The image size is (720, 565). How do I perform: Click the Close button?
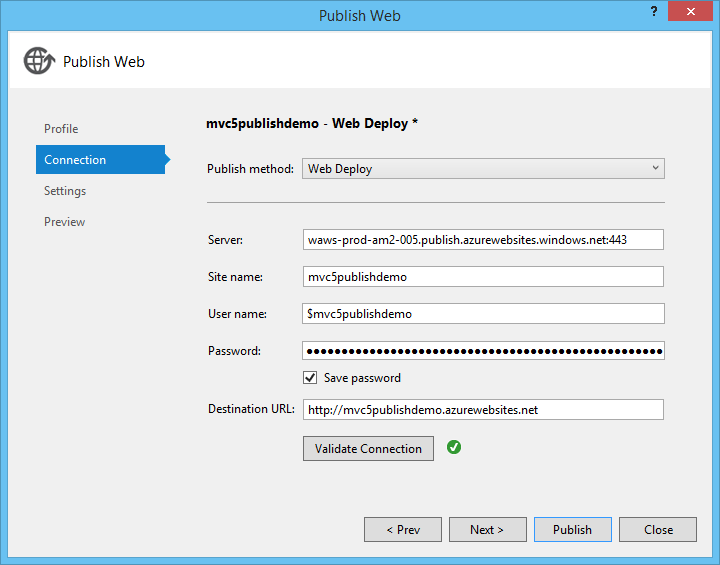pyautogui.click(x=658, y=530)
